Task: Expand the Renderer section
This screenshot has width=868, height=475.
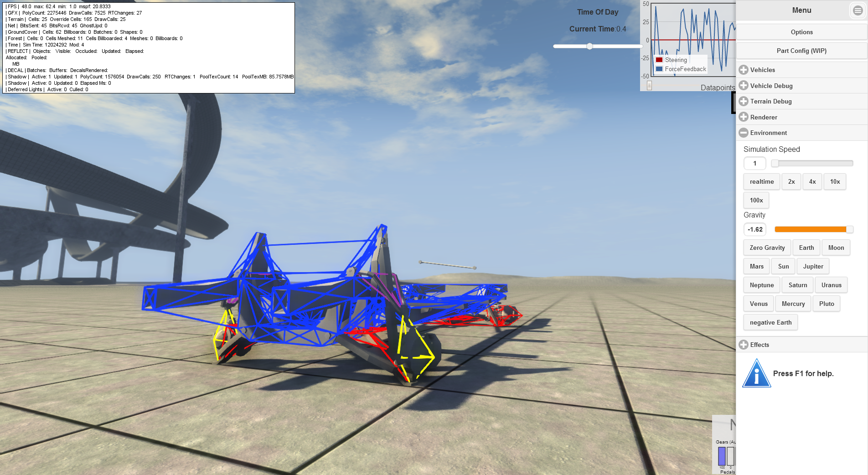Action: (x=801, y=117)
